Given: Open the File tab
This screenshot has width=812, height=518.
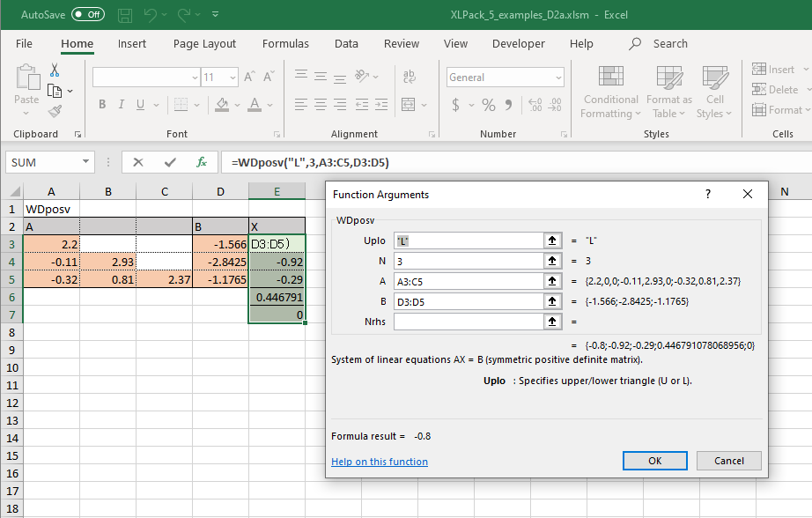Looking at the screenshot, I should 24,43.
